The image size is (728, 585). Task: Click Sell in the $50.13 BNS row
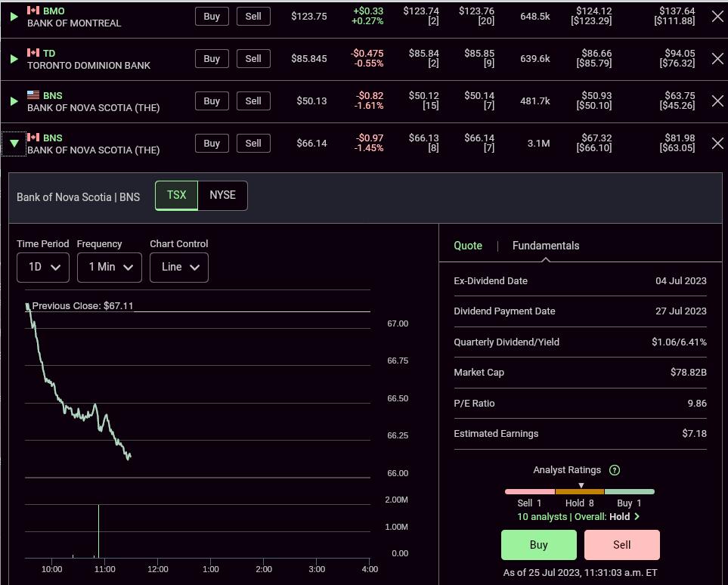(x=253, y=101)
